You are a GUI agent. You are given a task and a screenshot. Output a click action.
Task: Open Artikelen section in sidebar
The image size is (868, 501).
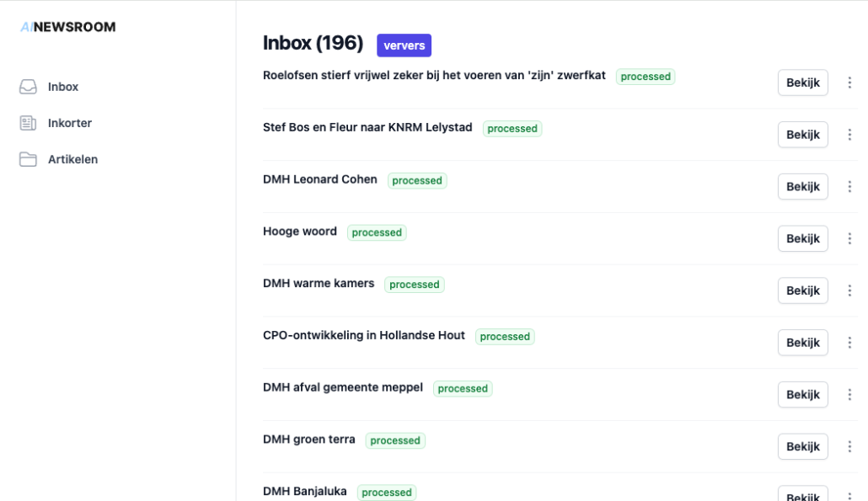[72, 159]
